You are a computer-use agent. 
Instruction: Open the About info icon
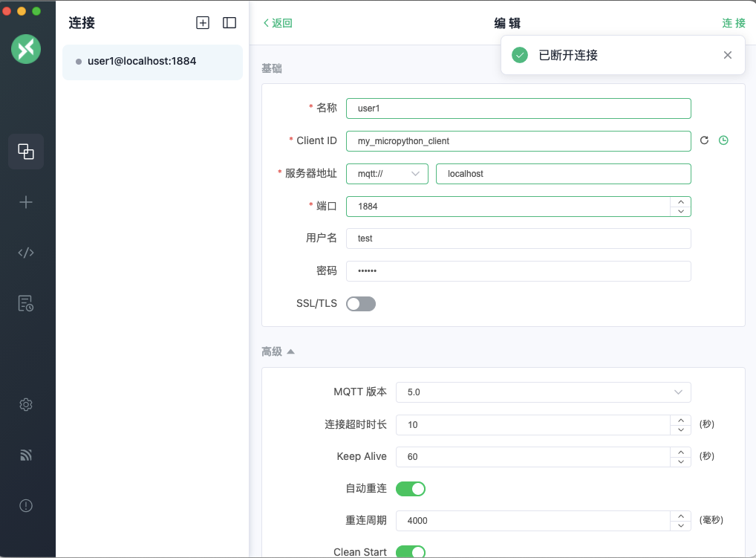click(26, 505)
